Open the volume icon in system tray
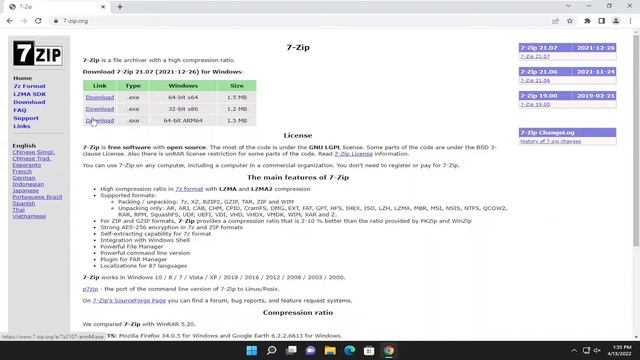 coord(597,351)
